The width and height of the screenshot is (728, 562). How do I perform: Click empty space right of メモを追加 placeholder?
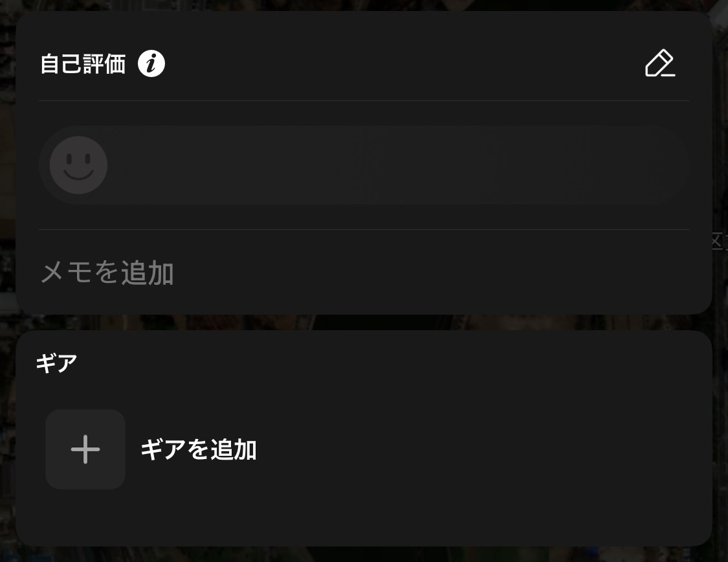(432, 272)
